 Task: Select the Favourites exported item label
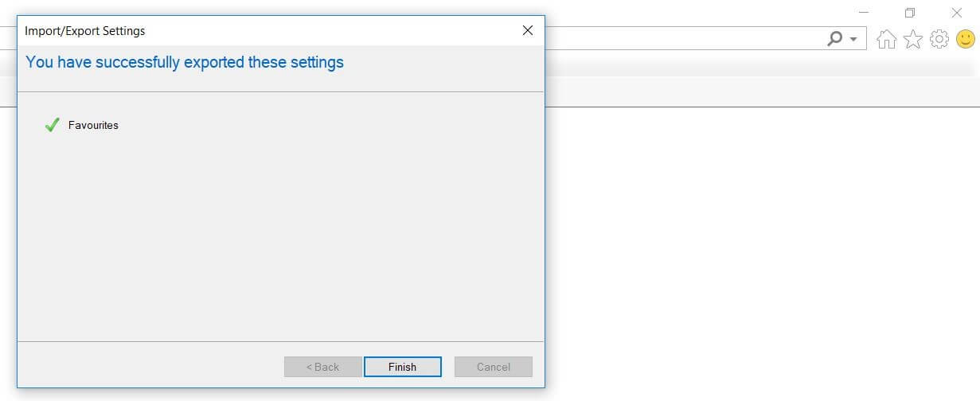pos(93,125)
